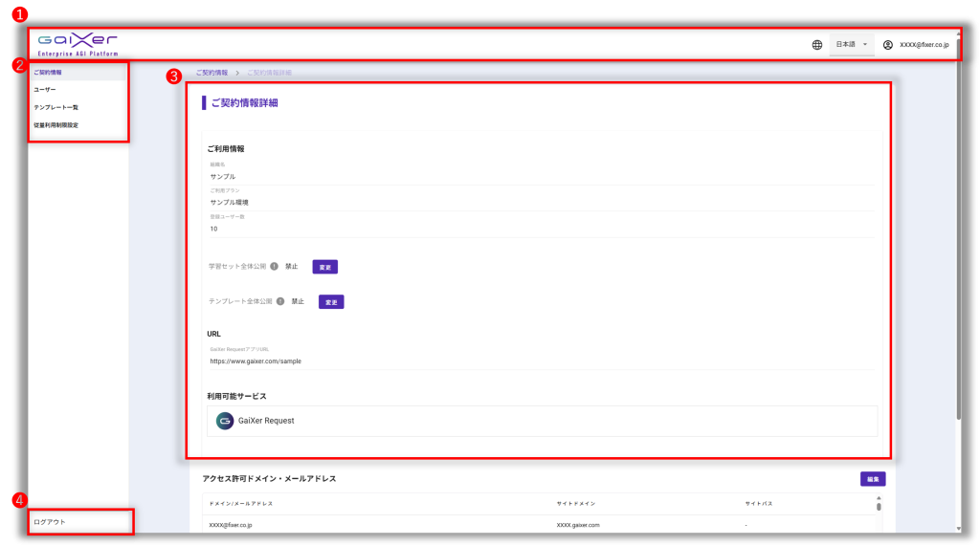Click the ご契約情報 breadcrumb link
Image resolution: width=980 pixels, height=546 pixels.
pyautogui.click(x=212, y=73)
